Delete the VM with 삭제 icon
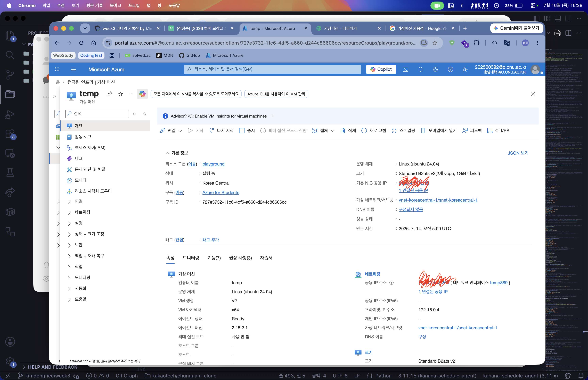The image size is (588, 380). coord(348,130)
